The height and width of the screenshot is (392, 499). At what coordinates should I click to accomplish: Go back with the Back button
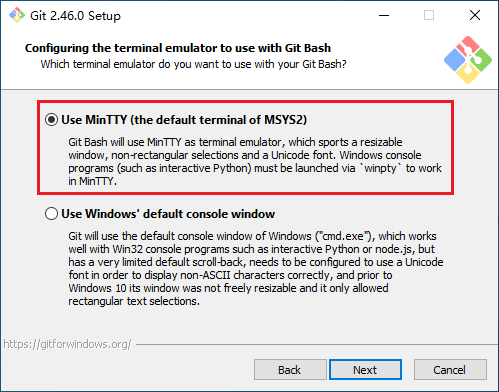[x=290, y=370]
